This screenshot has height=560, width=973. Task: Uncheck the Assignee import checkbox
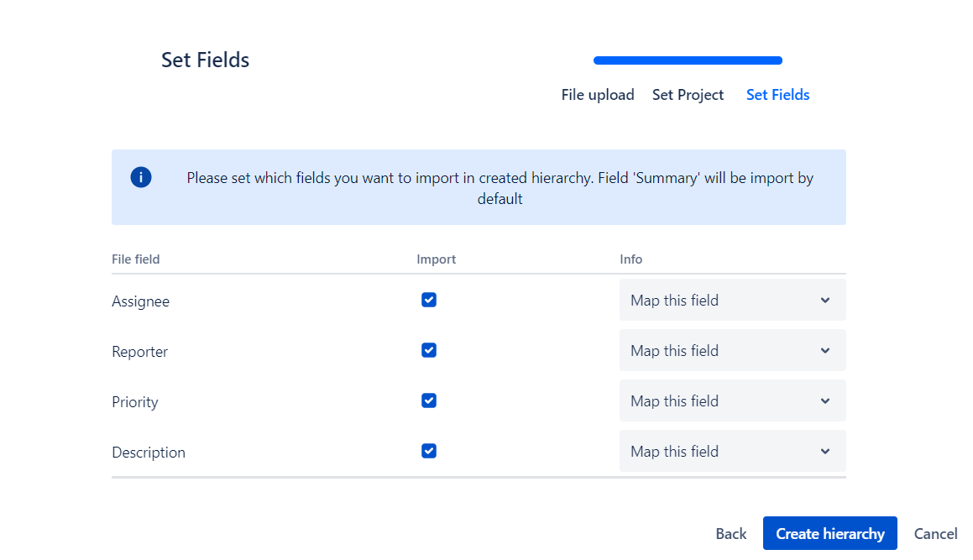click(x=429, y=300)
